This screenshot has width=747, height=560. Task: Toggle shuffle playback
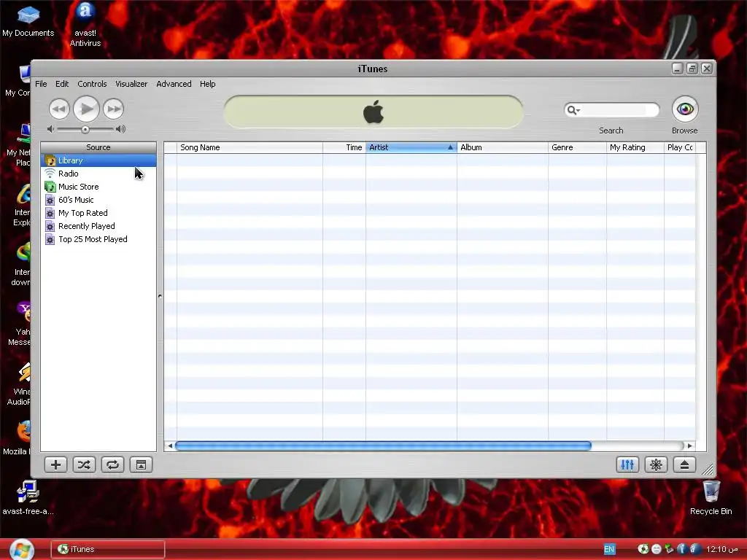coord(85,464)
